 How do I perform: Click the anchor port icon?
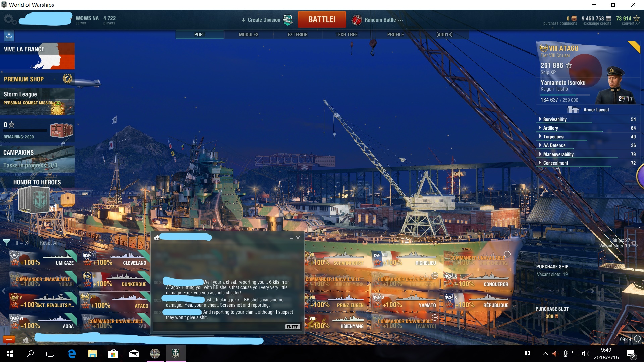[x=9, y=36]
